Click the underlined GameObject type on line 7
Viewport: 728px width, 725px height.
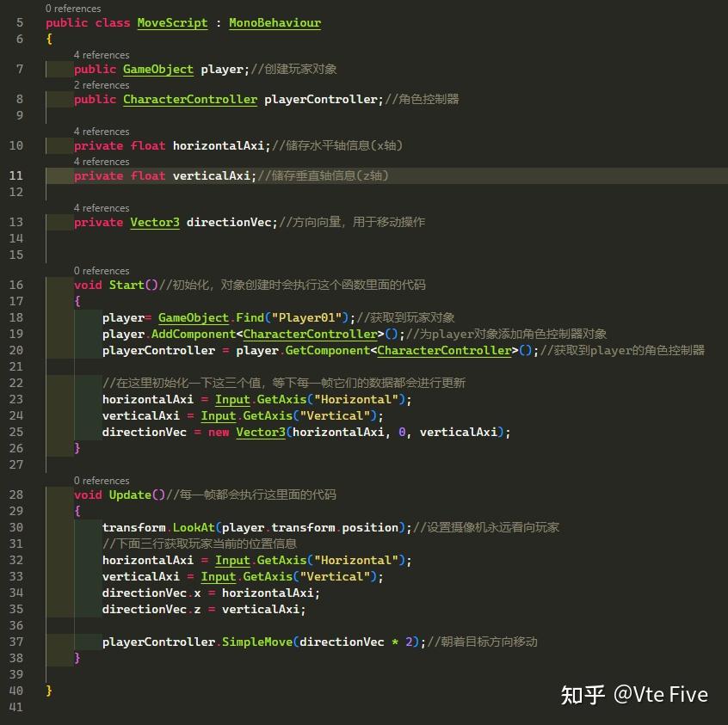157,69
